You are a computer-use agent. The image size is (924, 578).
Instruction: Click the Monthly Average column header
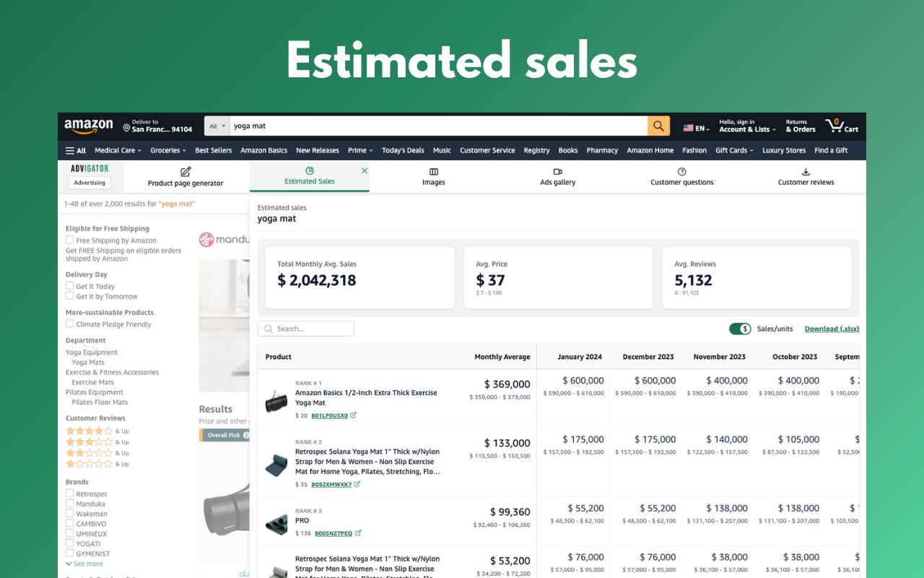click(502, 357)
